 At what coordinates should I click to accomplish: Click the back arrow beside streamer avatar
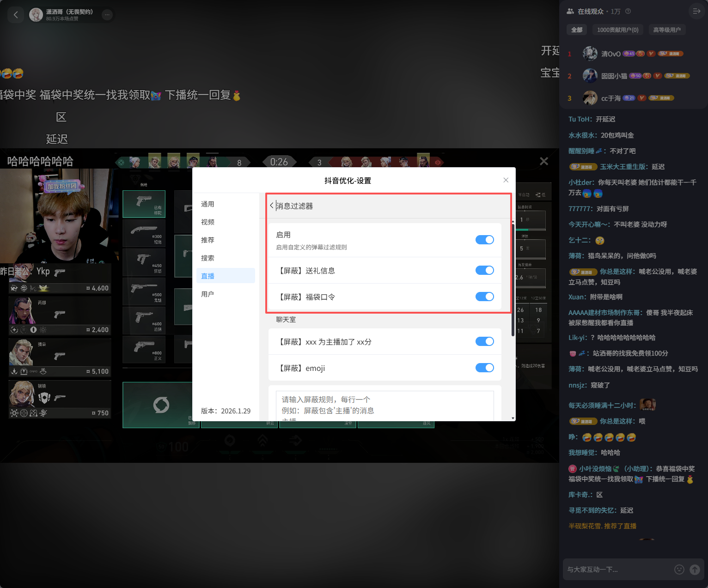(16, 15)
